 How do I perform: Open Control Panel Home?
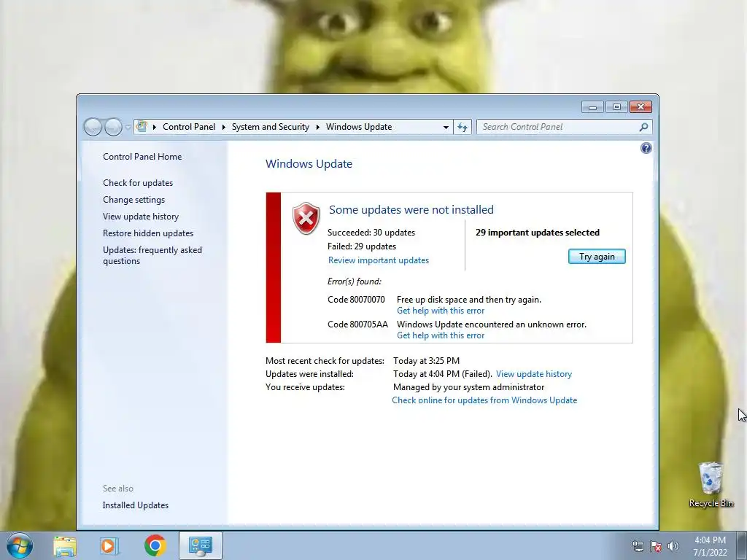click(142, 157)
